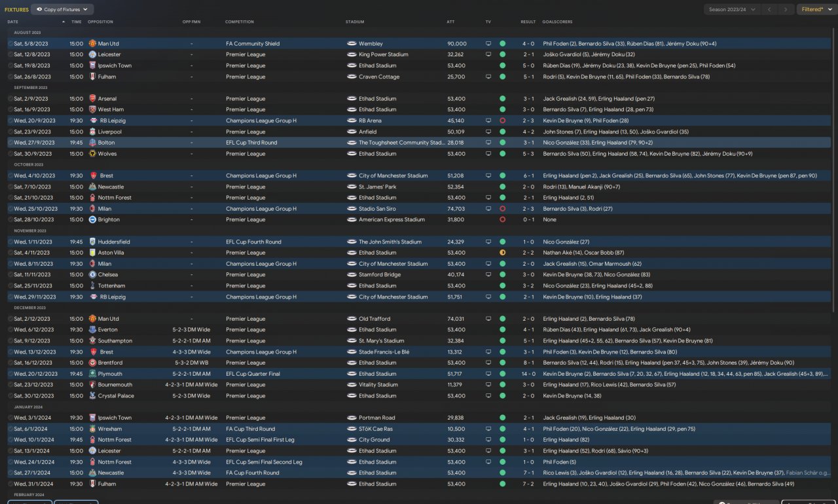Click the Aston Villa club badge
838x504 pixels.
(92, 253)
